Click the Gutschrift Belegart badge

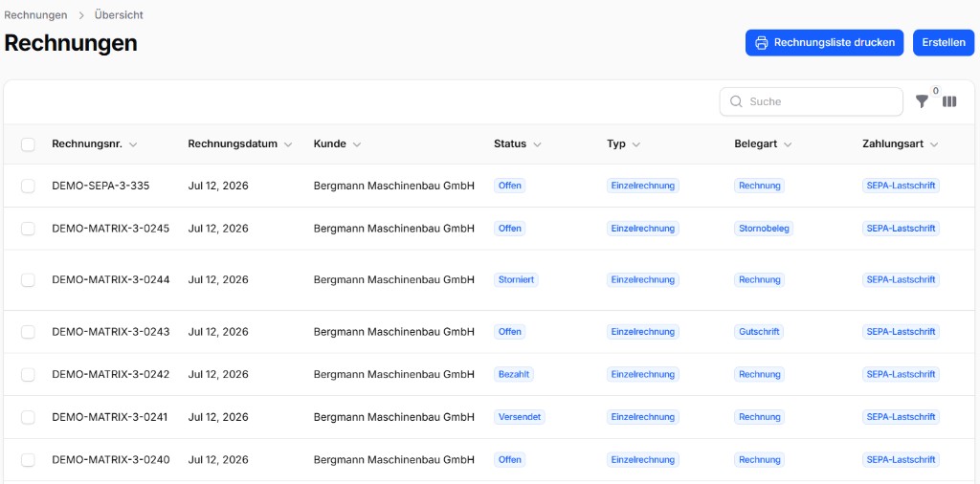(x=759, y=332)
